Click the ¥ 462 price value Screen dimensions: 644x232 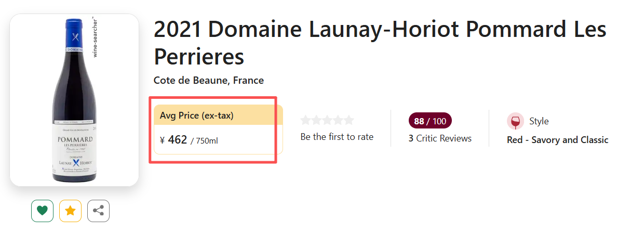click(x=174, y=140)
